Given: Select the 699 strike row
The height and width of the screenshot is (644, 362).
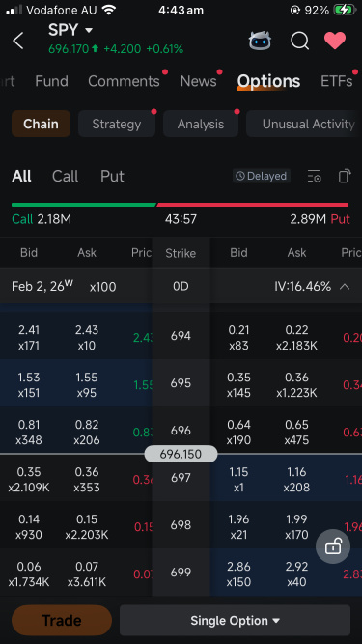Looking at the screenshot, I should click(181, 573).
